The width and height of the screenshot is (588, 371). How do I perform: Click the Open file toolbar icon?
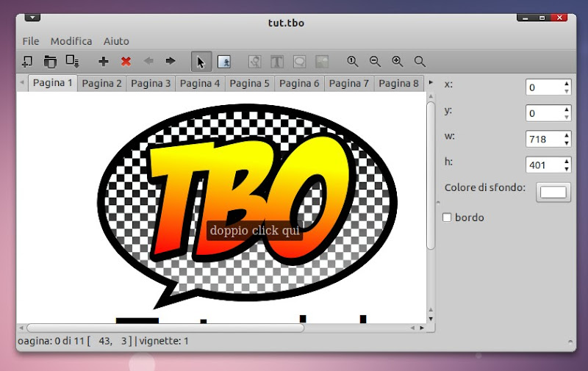tap(49, 62)
